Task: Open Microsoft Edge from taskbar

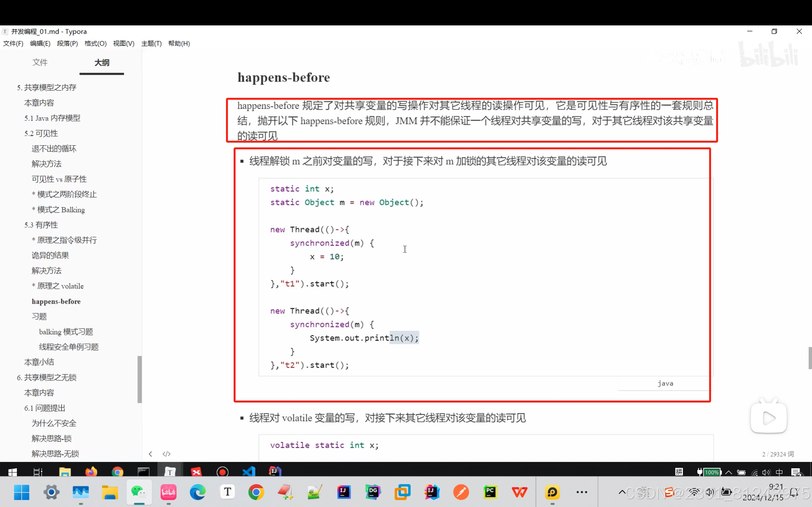Action: (x=198, y=492)
